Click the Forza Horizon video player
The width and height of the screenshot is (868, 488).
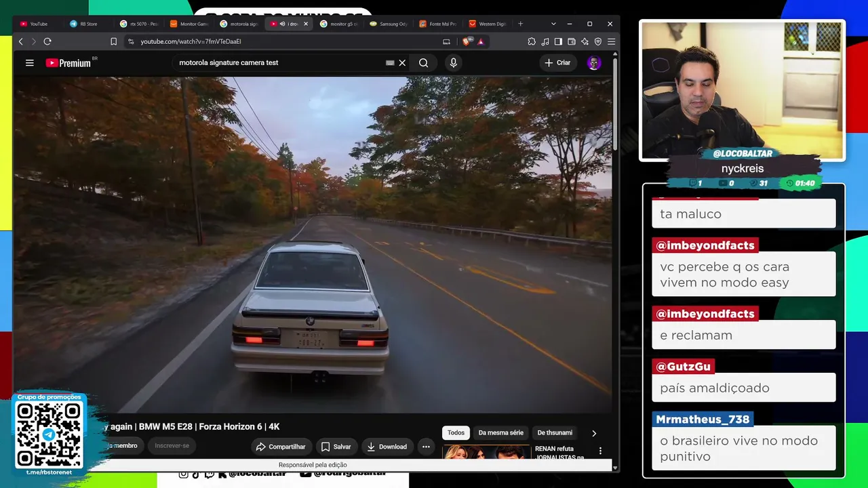click(x=313, y=245)
